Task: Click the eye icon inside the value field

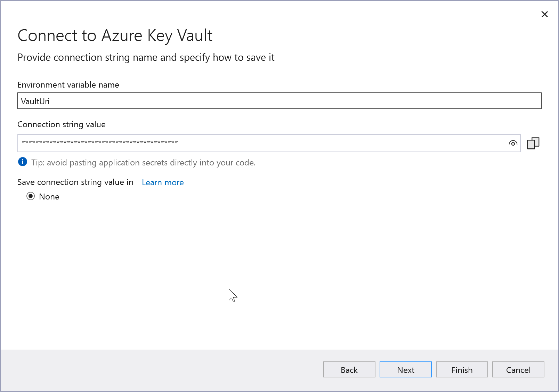Action: click(x=513, y=143)
